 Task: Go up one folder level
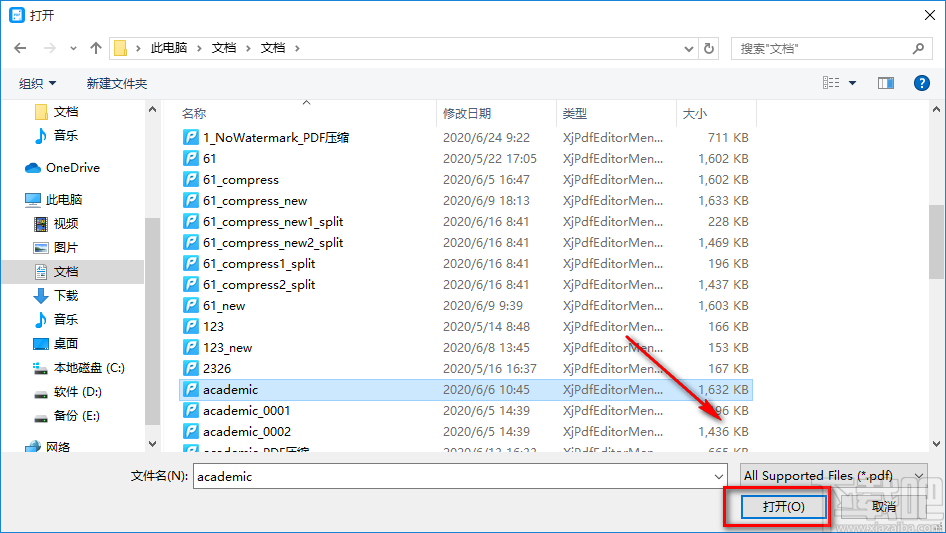(x=95, y=48)
